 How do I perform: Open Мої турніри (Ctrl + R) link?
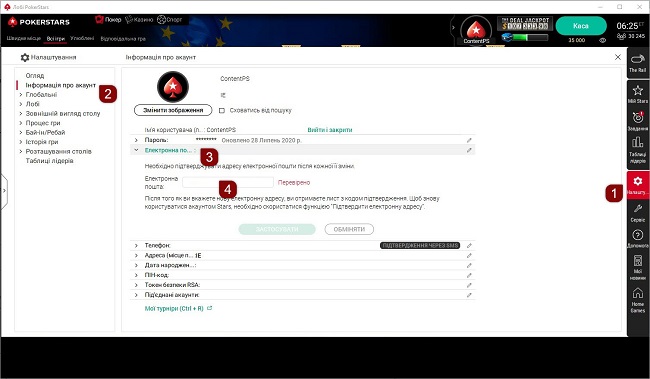click(178, 309)
